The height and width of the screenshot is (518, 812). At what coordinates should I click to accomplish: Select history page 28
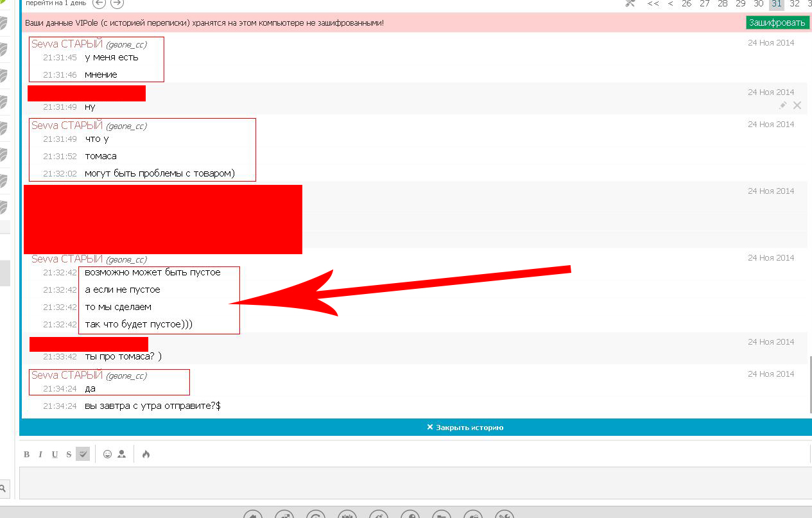tap(723, 4)
